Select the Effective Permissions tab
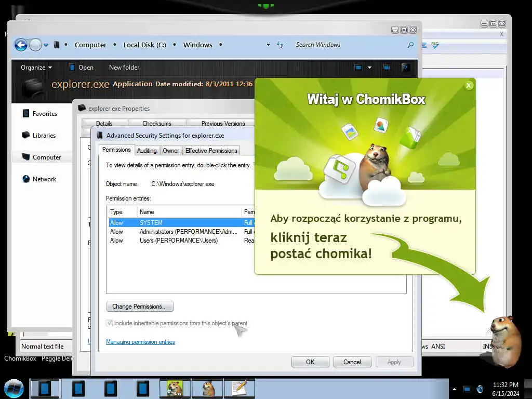This screenshot has width=532, height=399. pos(211,151)
